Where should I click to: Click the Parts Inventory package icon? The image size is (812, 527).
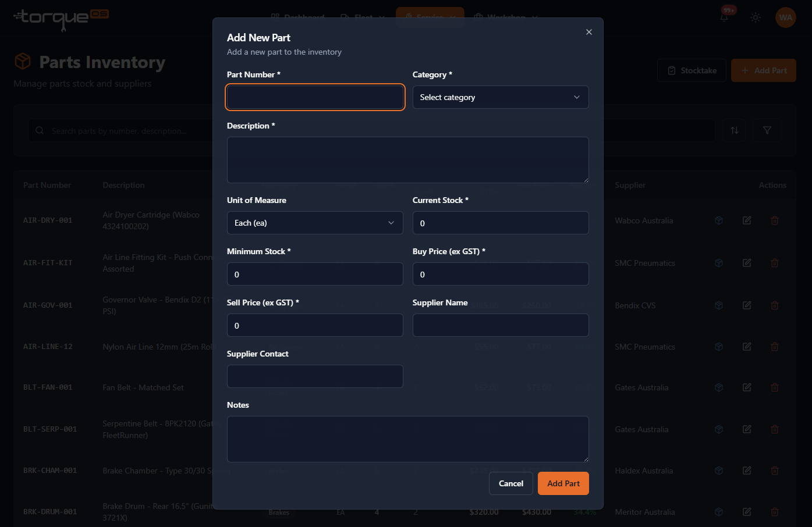click(23, 61)
